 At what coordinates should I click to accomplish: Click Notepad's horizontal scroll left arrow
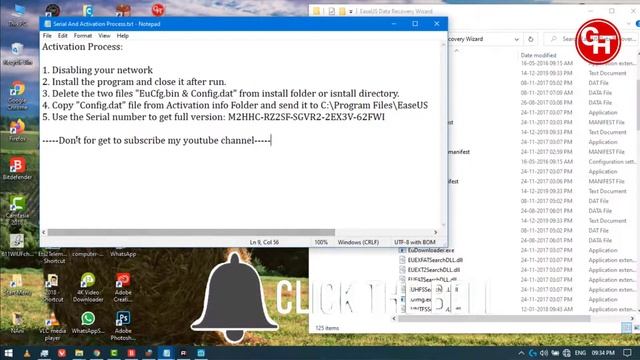(x=44, y=232)
